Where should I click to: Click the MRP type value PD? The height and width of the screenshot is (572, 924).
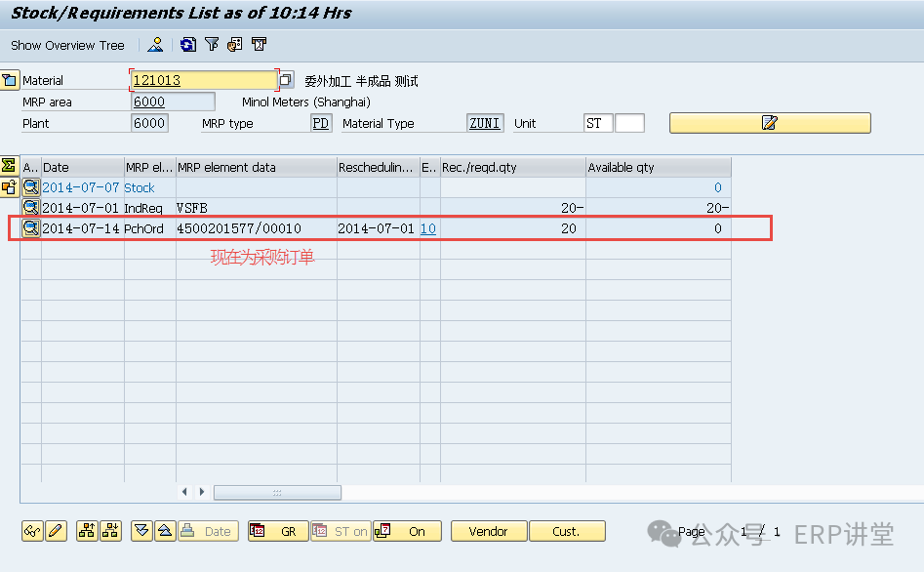[321, 123]
